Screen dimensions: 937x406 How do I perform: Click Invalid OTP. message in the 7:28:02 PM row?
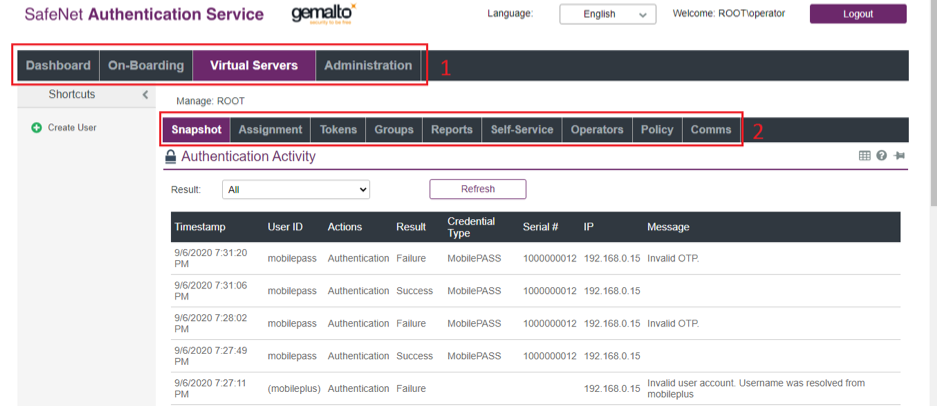673,323
